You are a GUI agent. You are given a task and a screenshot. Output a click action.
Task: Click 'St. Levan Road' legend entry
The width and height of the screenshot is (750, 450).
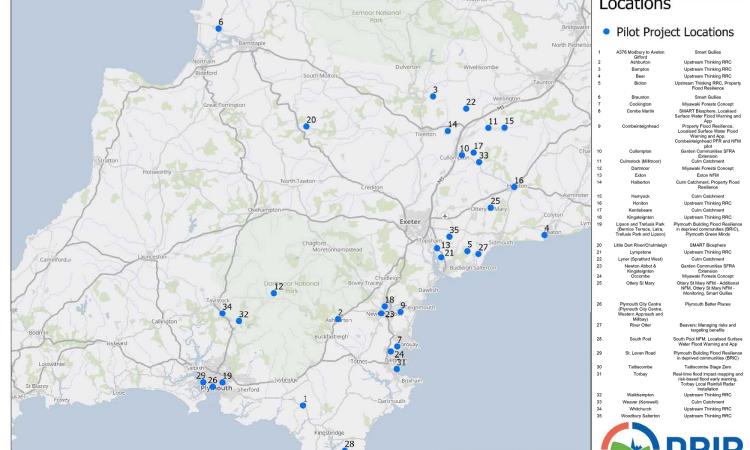(640, 353)
